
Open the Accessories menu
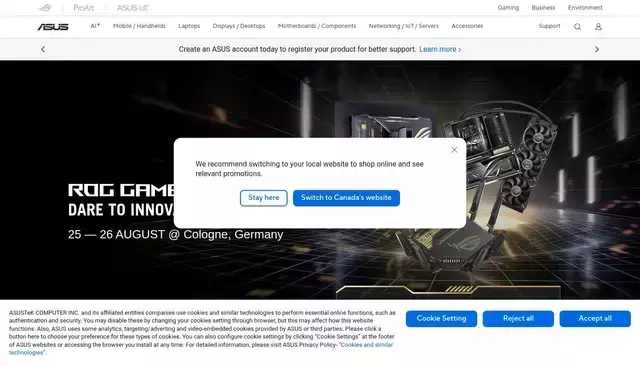click(x=467, y=26)
